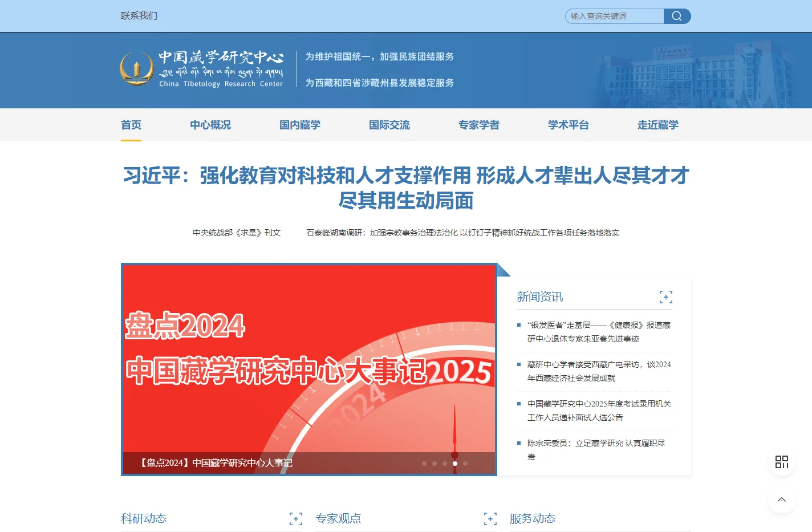Click the 服务动态 section heading

[533, 518]
